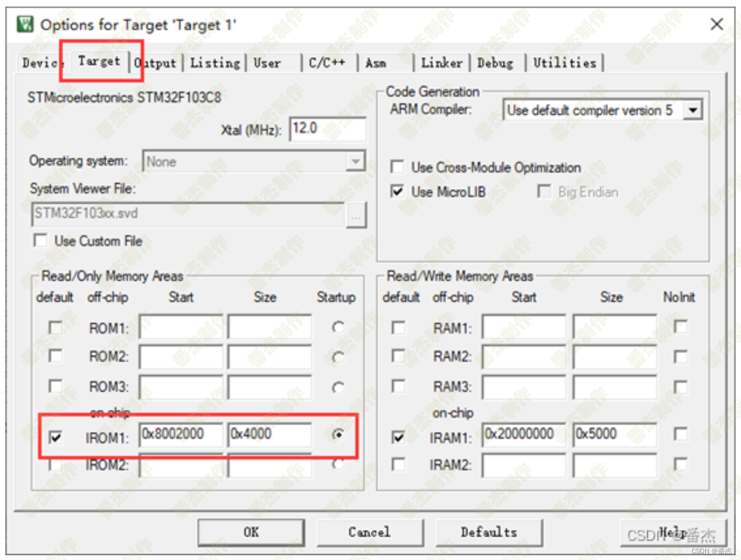Click the Defaults button
741x560 pixels.
tap(488, 532)
